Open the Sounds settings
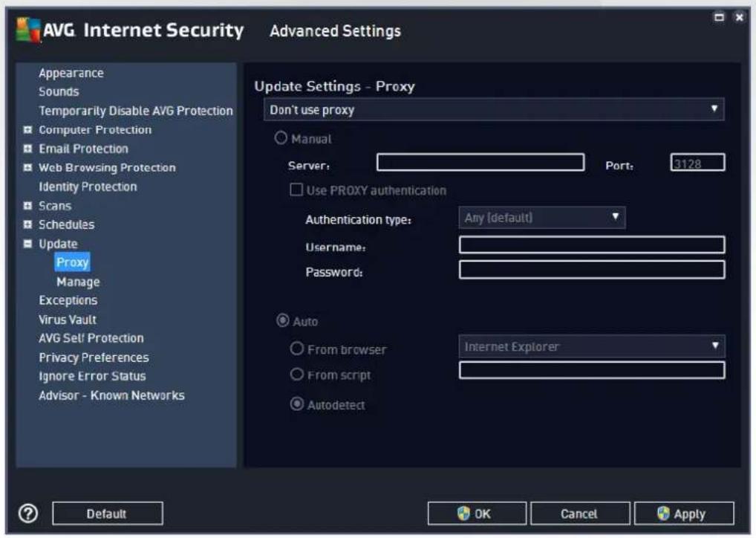This screenshot has width=756, height=538. pos(59,91)
